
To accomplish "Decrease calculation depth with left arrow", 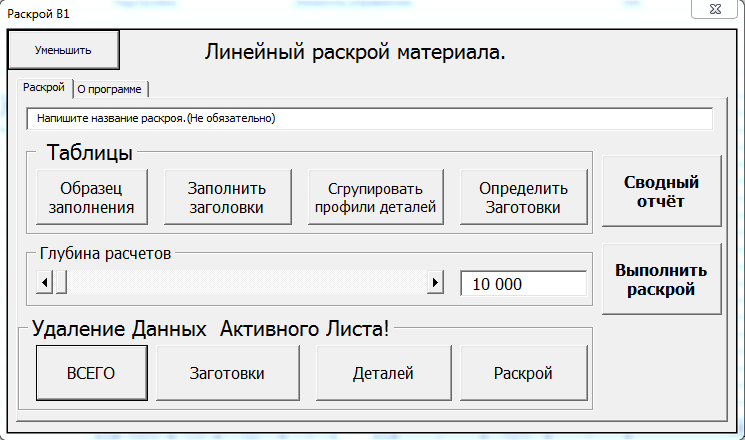I will pyautogui.click(x=44, y=283).
